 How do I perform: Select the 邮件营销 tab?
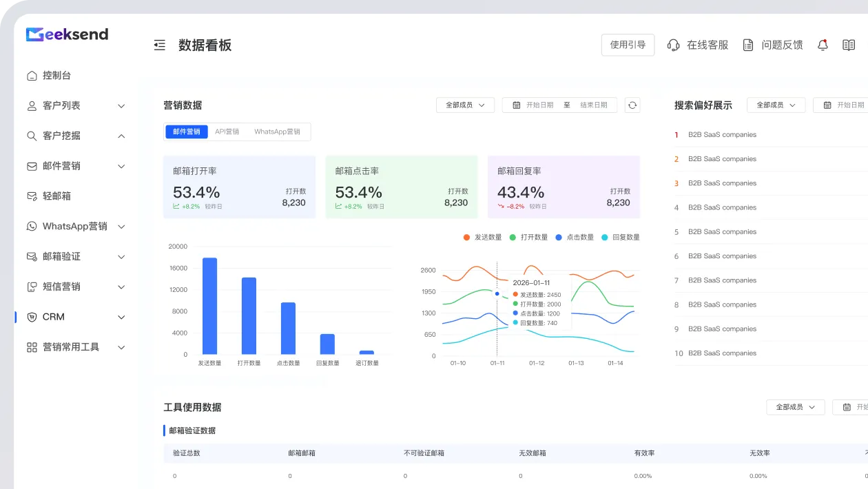coord(187,132)
